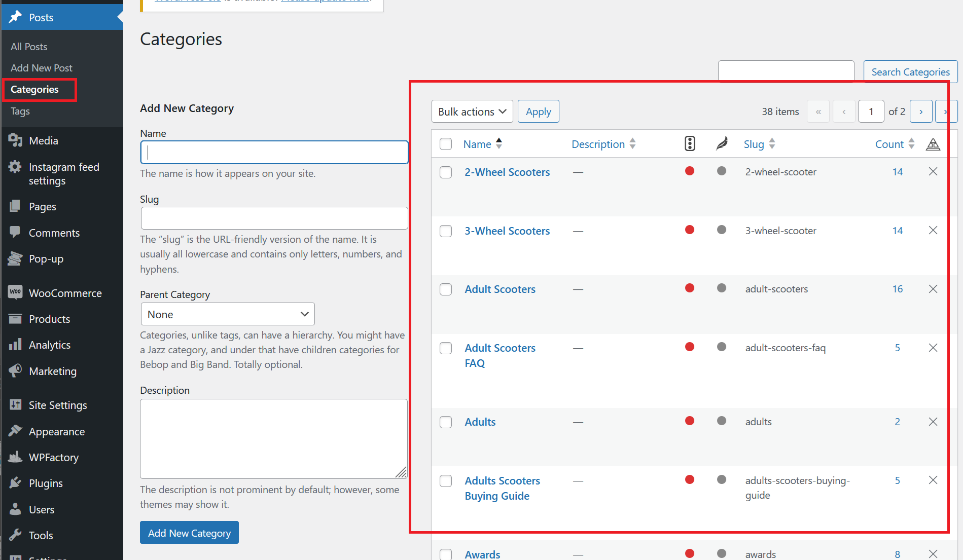This screenshot has width=963, height=560.
Task: Click the Instagram feed settings gear icon
Action: pyautogui.click(x=16, y=167)
